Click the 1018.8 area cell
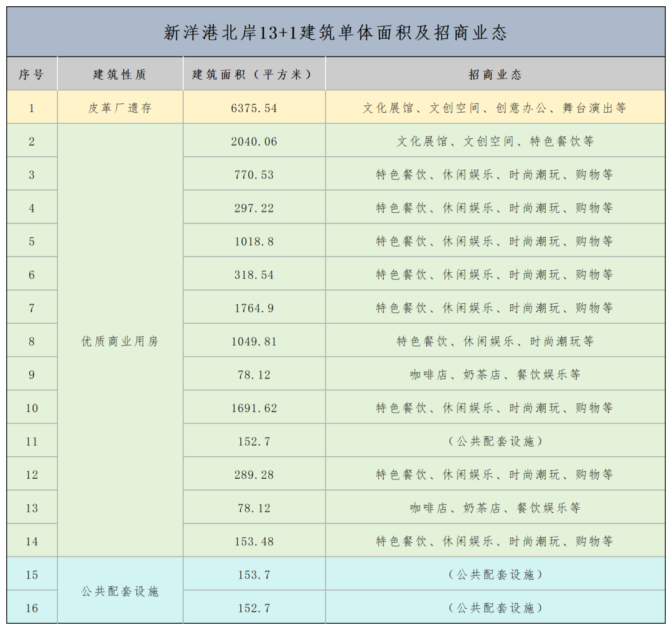The height and width of the screenshot is (630, 672). pyautogui.click(x=254, y=242)
